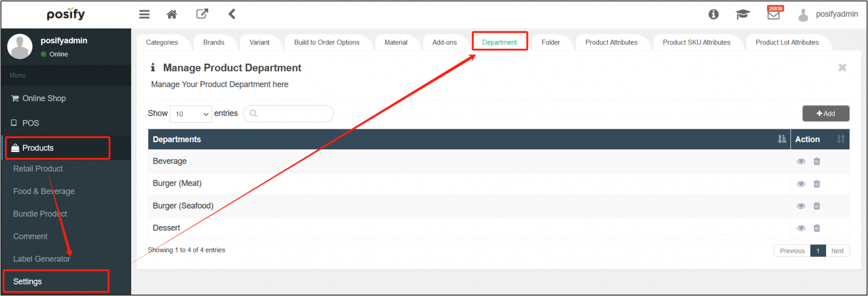Sort by the Action column

pos(820,140)
